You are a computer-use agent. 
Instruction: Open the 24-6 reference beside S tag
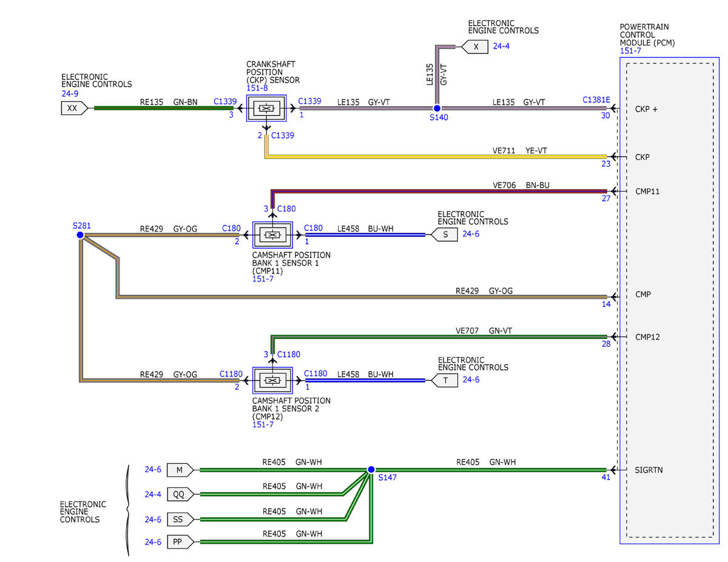471,233
